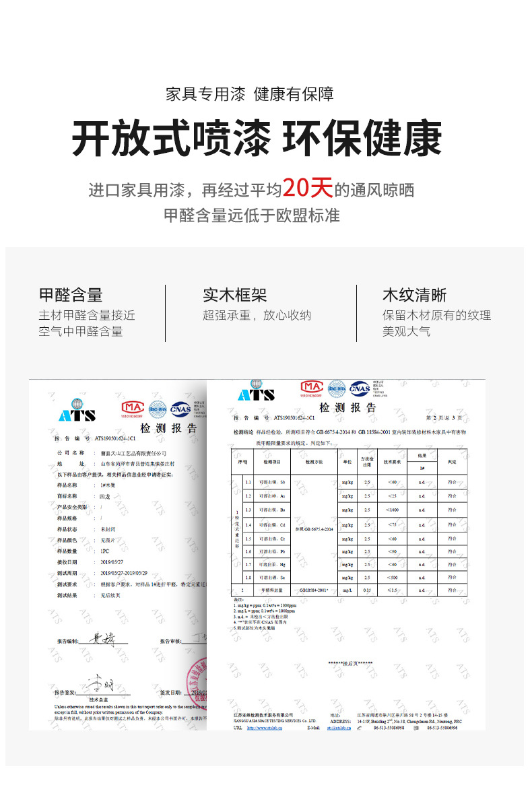Click JIANGSU ASIA SPACE TESTING SERVICES footer text

coord(274,721)
